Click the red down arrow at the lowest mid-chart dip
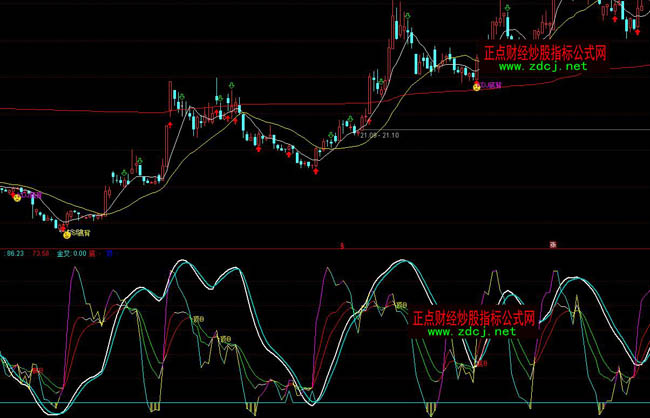The width and height of the screenshot is (650, 418). click(x=317, y=170)
